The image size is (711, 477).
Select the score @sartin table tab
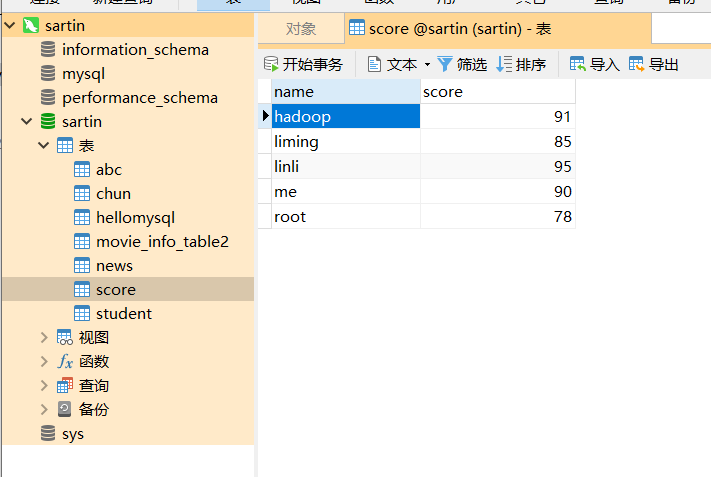click(498, 29)
